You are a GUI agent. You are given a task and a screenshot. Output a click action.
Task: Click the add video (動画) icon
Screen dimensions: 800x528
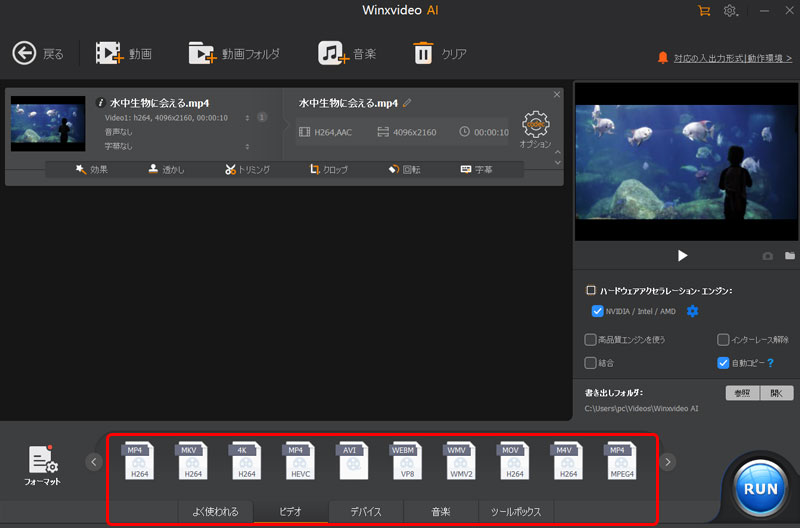tap(109, 53)
